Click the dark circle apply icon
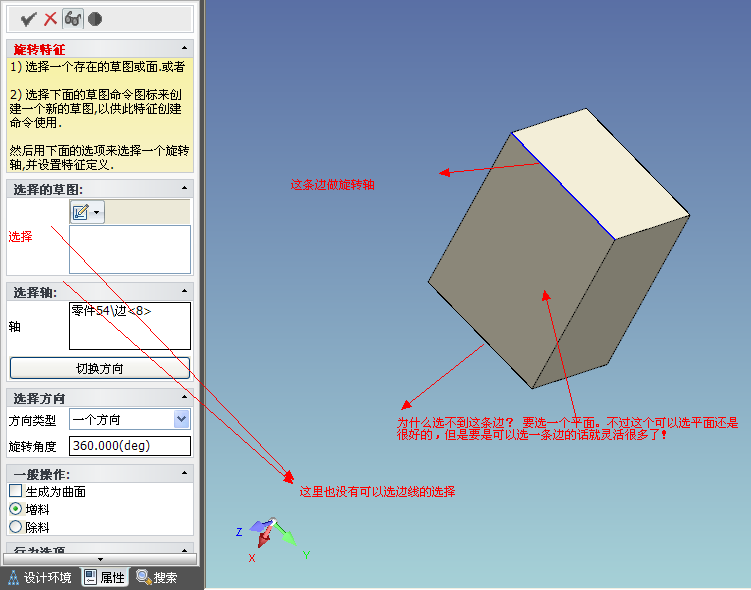Screen dimensions: 751x590 click(x=95, y=18)
